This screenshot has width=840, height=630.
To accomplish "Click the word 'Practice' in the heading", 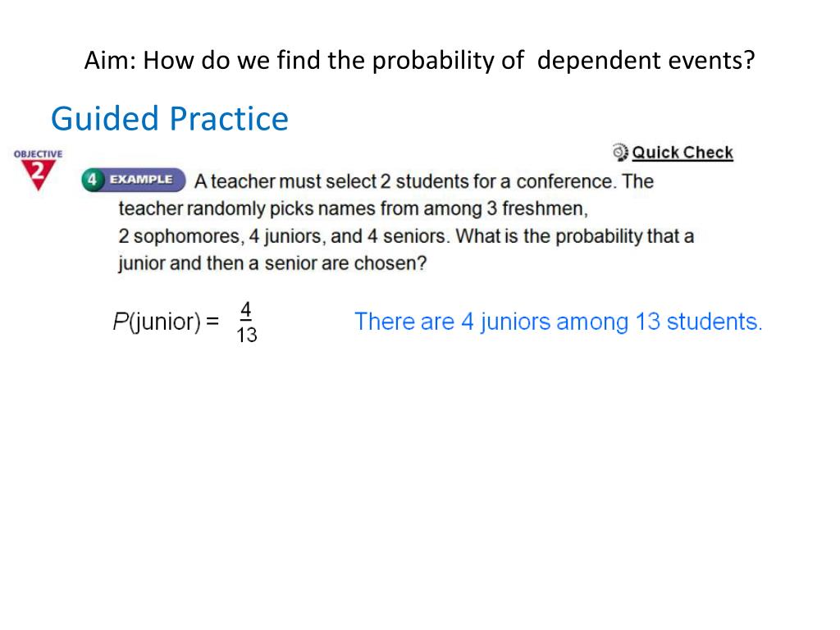I will point(230,119).
